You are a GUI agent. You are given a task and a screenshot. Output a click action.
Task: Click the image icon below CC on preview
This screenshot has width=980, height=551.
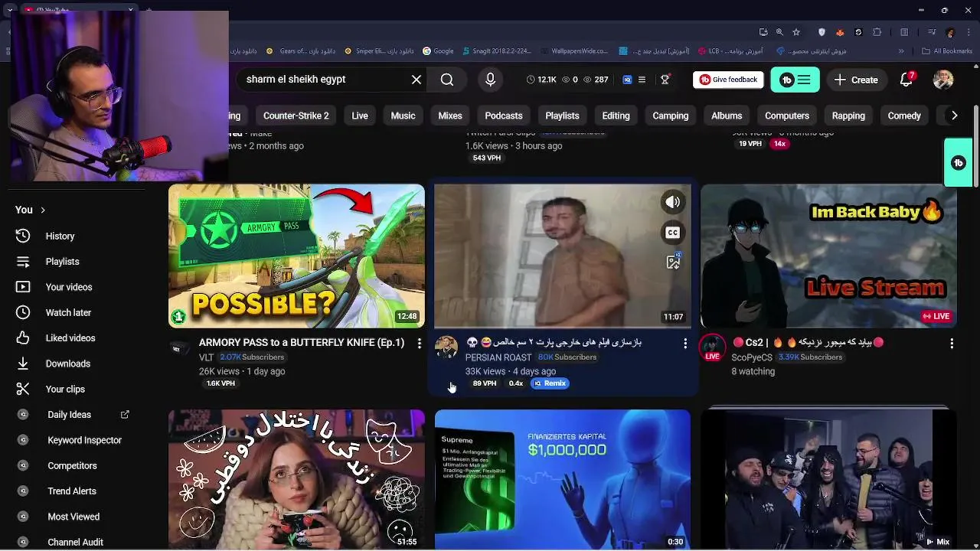(672, 262)
